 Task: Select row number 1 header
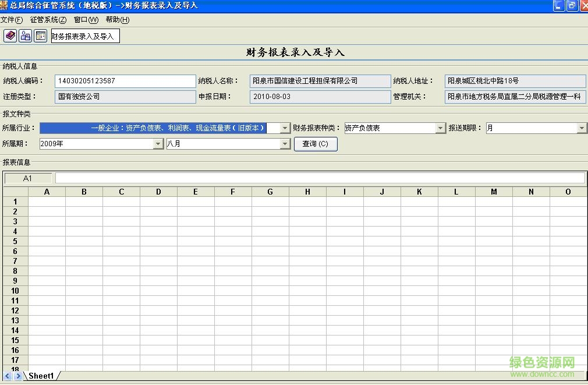click(x=15, y=202)
